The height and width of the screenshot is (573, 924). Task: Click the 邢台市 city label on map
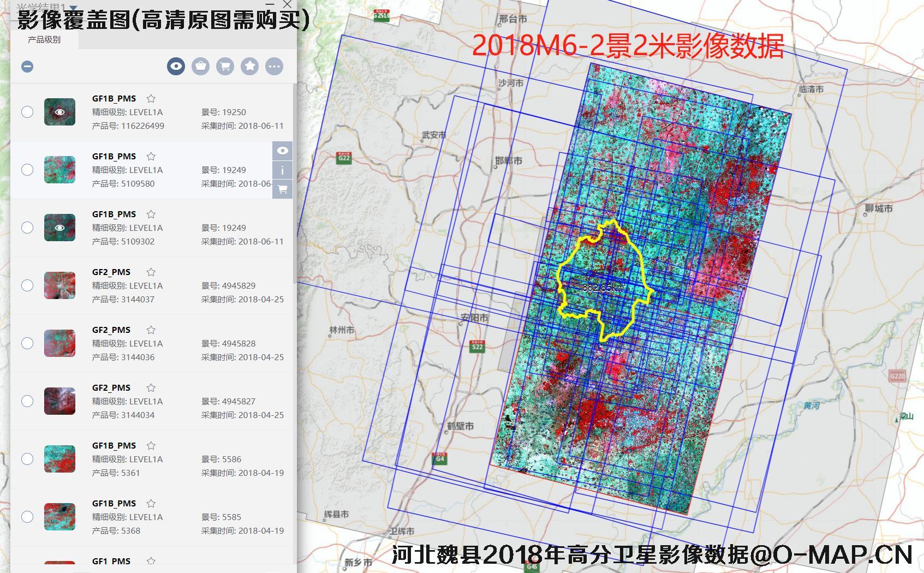(513, 19)
